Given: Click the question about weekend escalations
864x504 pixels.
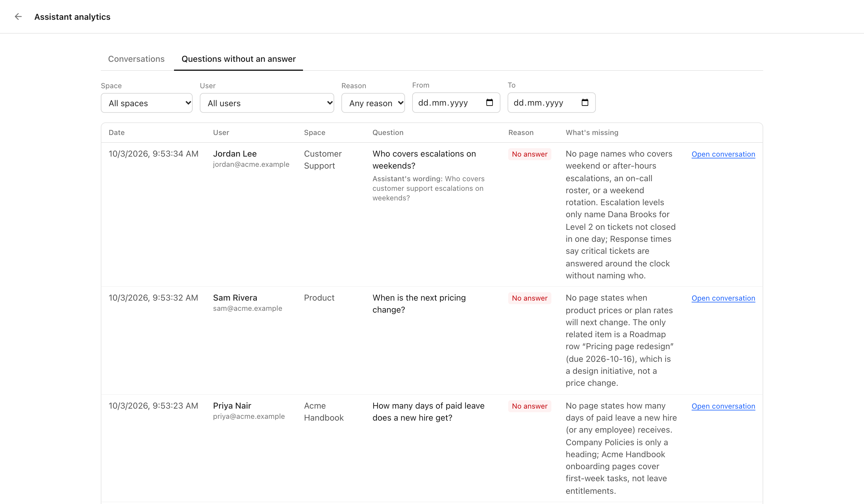Looking at the screenshot, I should [x=424, y=160].
